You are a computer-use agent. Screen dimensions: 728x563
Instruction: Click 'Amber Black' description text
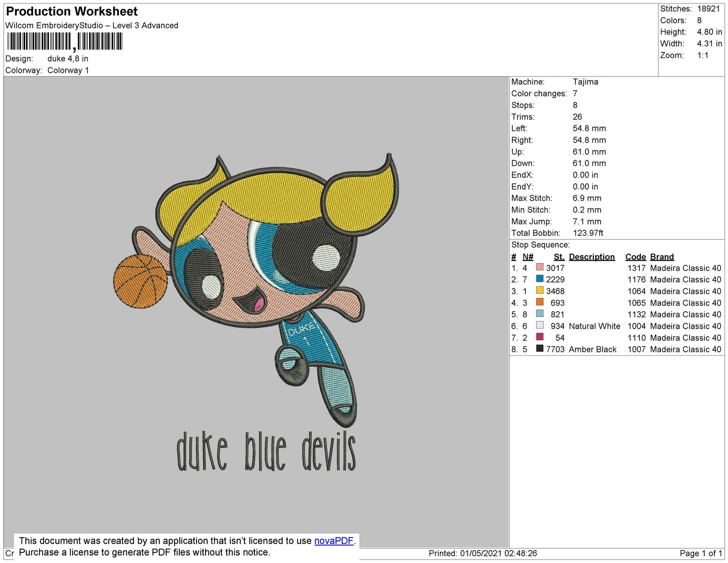(592, 349)
